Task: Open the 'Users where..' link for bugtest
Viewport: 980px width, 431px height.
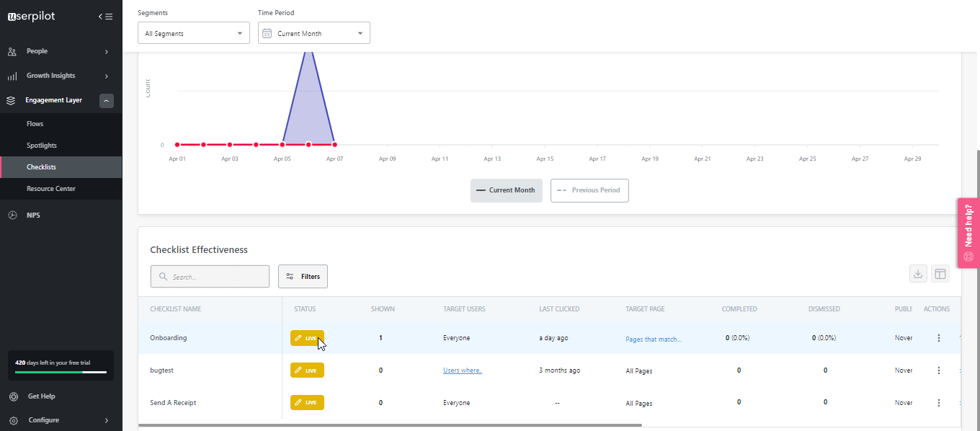Action: pos(463,370)
